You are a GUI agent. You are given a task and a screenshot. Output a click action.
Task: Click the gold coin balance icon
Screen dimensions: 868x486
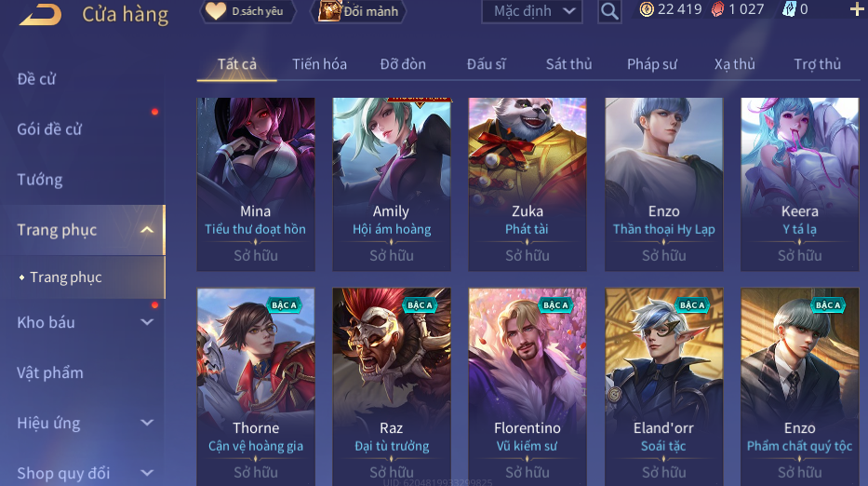click(647, 9)
